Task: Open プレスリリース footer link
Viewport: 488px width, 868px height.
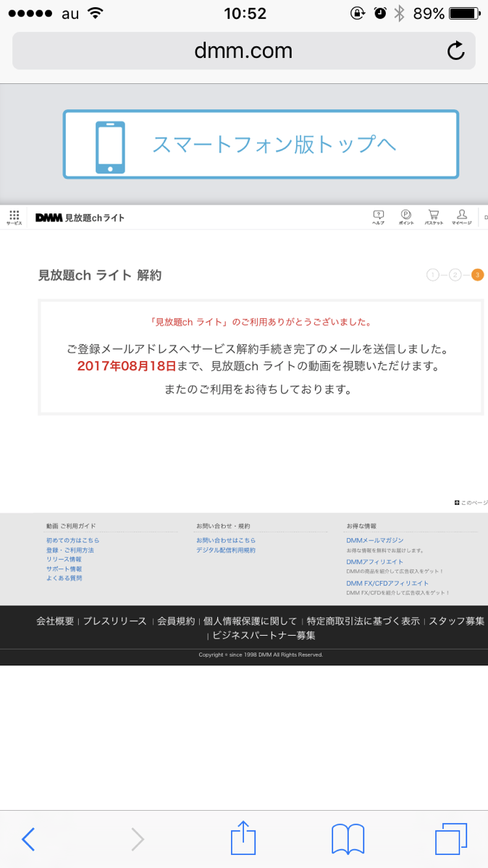Action: click(114, 621)
